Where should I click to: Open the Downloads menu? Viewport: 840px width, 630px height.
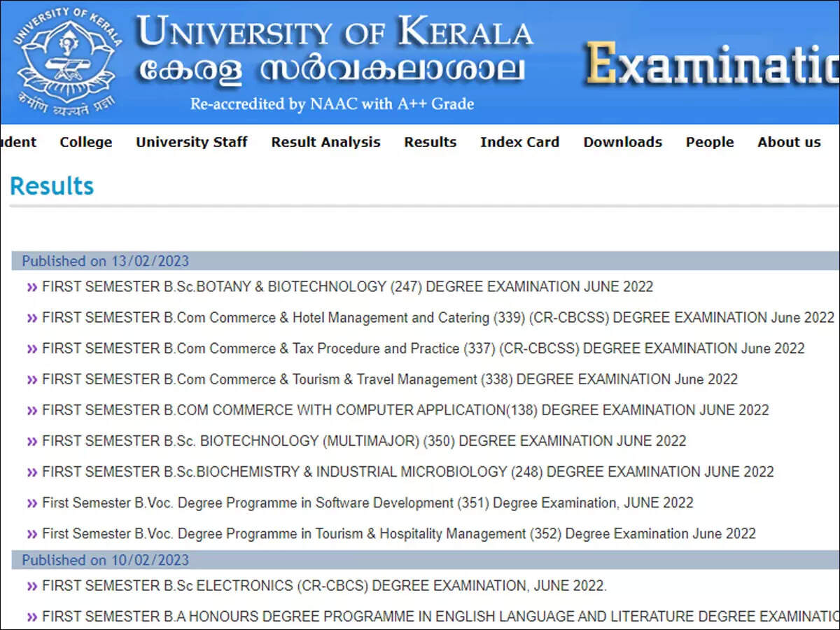click(623, 142)
